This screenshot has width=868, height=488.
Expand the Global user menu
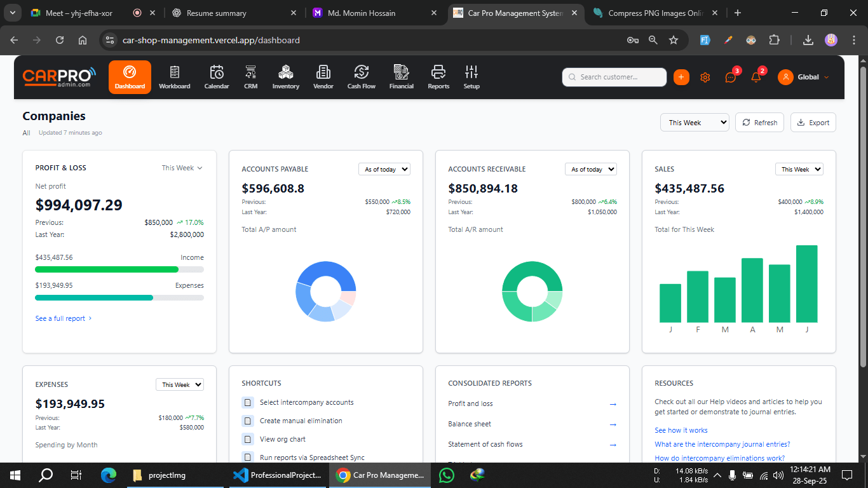(x=804, y=77)
